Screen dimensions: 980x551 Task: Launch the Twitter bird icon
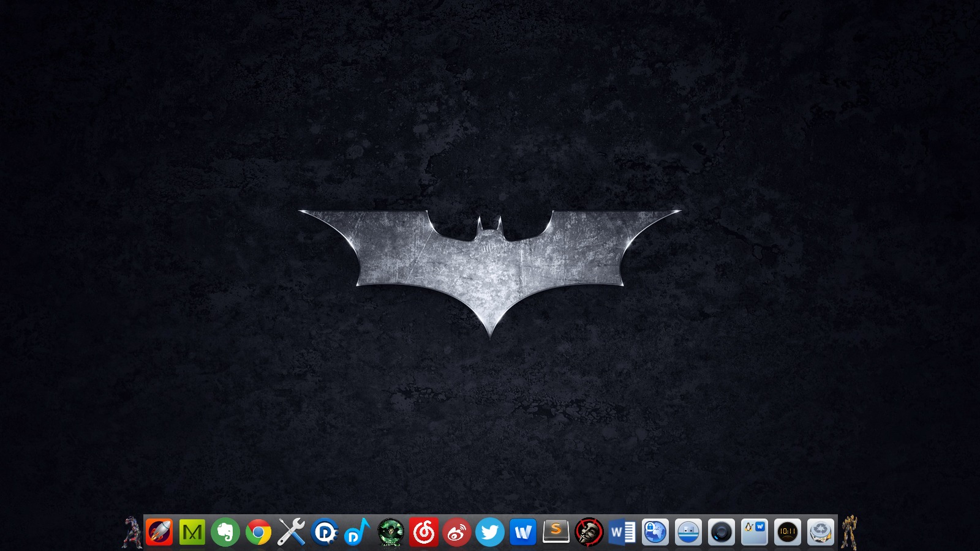tap(490, 532)
